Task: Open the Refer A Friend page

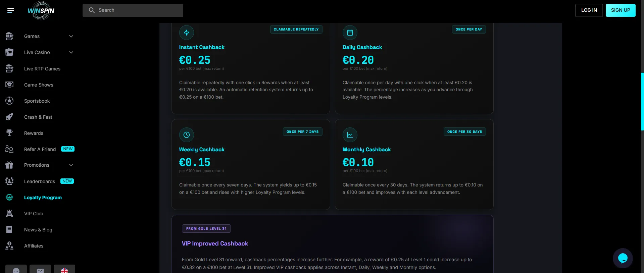Action: coord(40,149)
